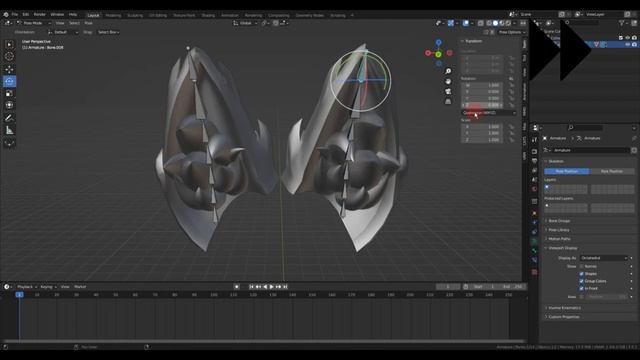Open the Bone properties tab icon
Viewport: 640px width, 360px height.
[534, 250]
